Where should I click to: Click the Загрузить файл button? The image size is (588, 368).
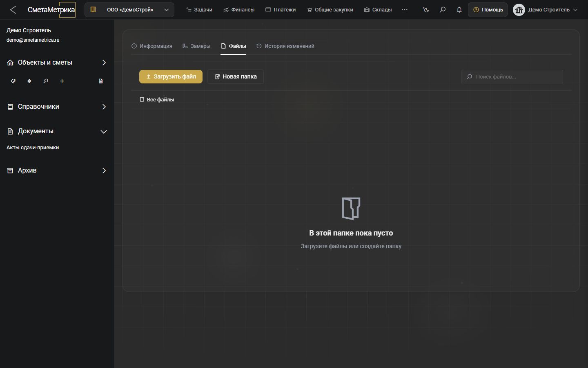pos(171,76)
